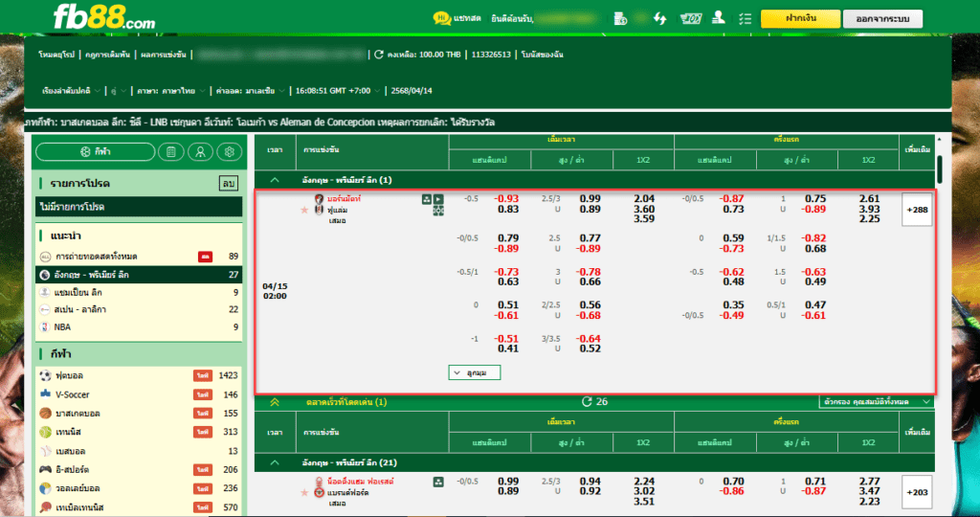
Task: Click the baseball icon in sports list
Action: (x=45, y=451)
